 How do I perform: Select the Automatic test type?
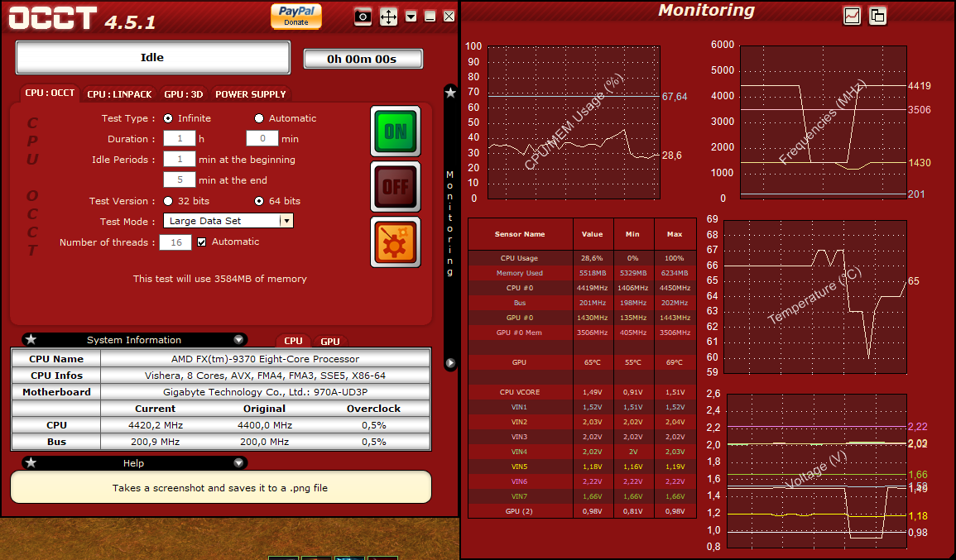coord(259,118)
